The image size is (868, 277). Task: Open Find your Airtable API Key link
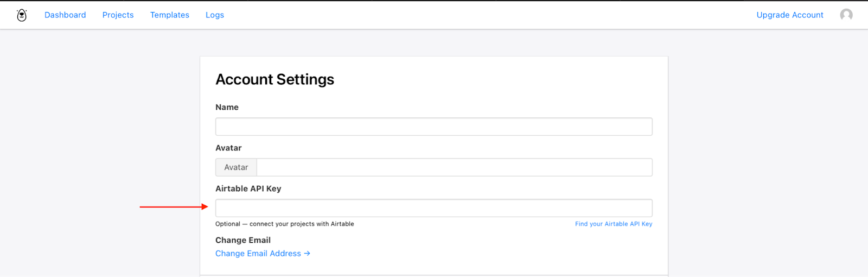(x=613, y=224)
